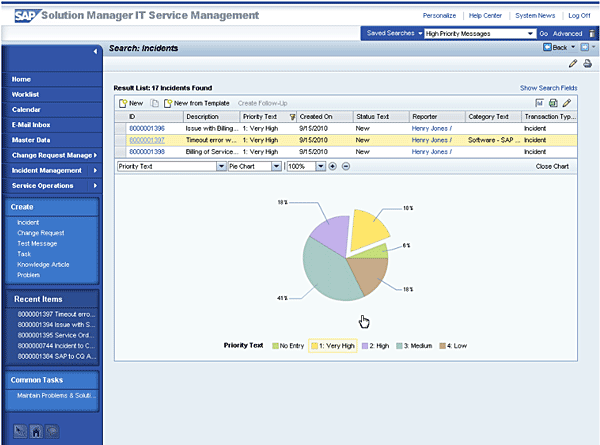Open the Priority Text chart field dropdown
Viewport: 600px width, 445px height.
tap(221, 166)
